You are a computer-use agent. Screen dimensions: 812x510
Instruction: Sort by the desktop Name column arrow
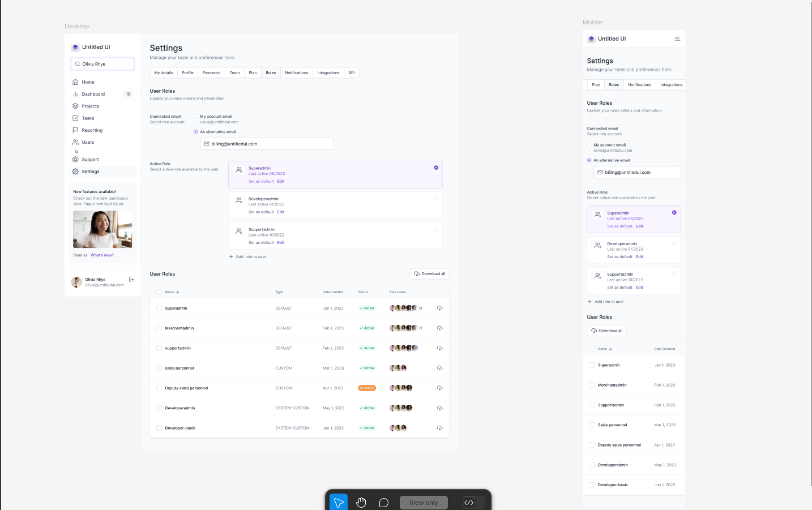click(178, 292)
